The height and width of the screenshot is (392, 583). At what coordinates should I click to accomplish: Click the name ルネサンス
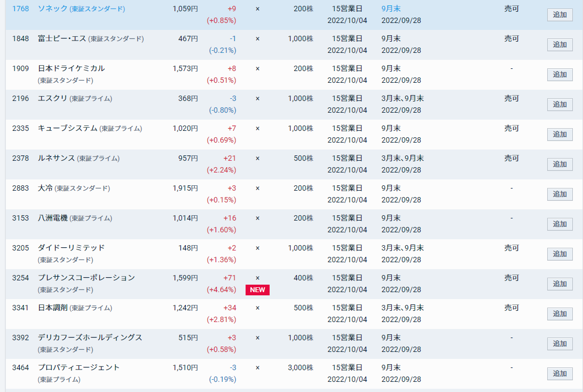pyautogui.click(x=56, y=158)
